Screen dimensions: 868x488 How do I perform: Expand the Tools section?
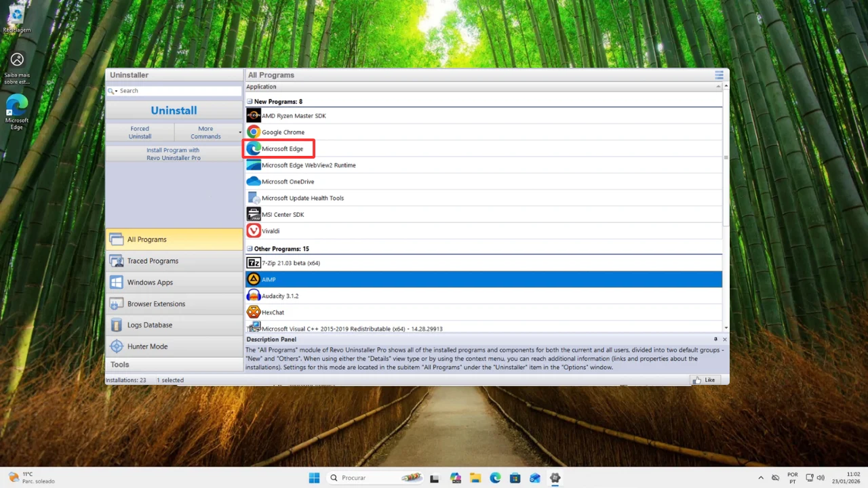pyautogui.click(x=174, y=365)
